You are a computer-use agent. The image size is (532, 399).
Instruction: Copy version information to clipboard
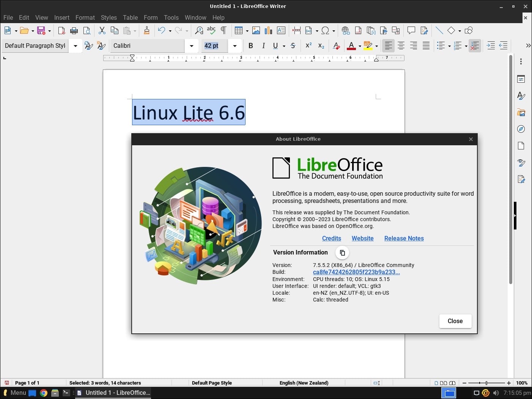point(342,252)
